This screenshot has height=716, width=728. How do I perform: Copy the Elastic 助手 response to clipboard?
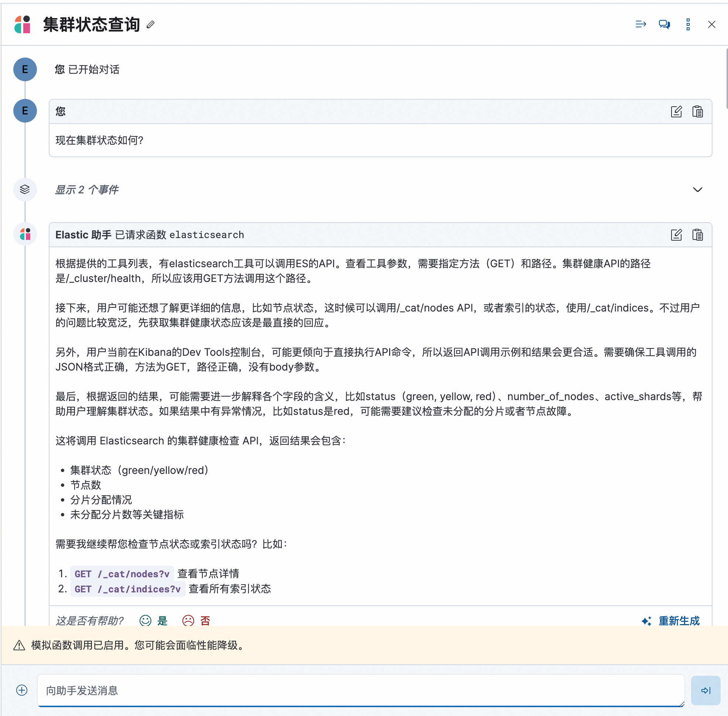coord(697,234)
